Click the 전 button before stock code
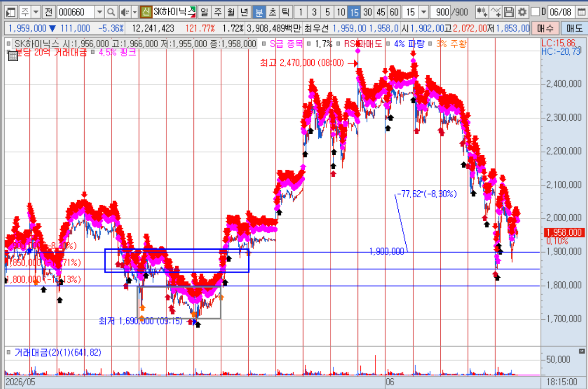 click(49, 12)
